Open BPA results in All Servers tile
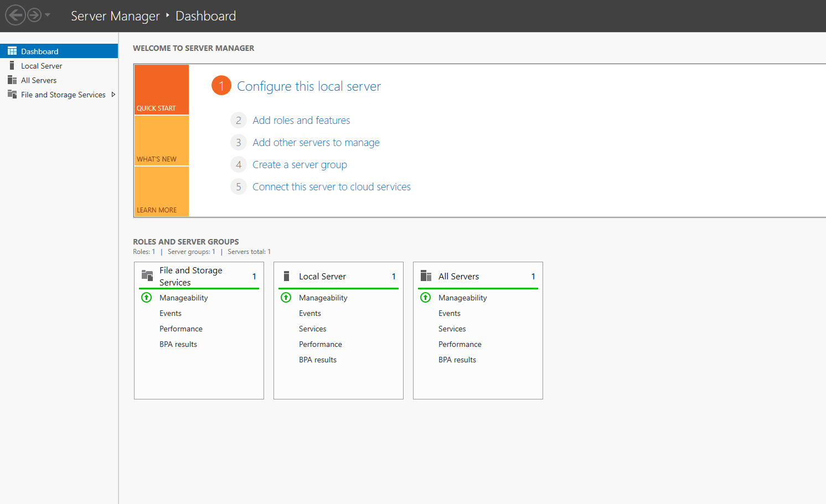 [457, 360]
